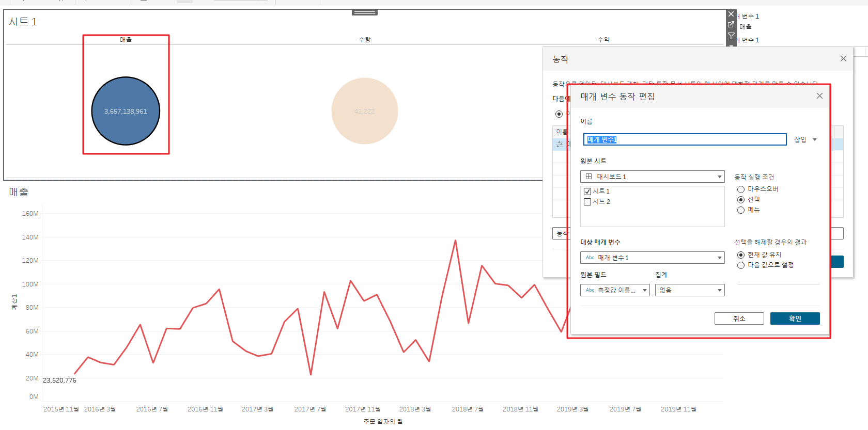Screen dimensions: 868x430
Task: Click the 매출 line chart title
Action: pos(19,192)
